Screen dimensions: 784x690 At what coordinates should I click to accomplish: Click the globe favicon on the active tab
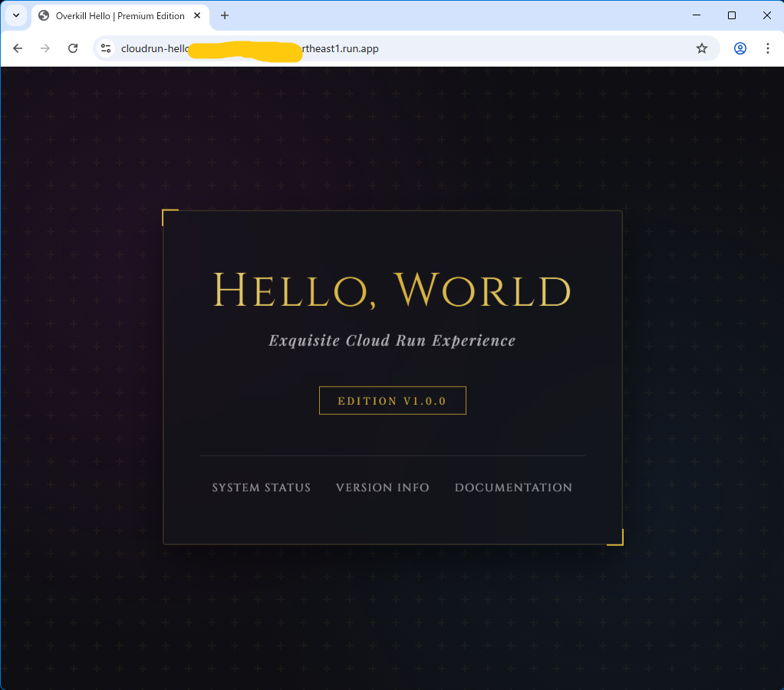pyautogui.click(x=44, y=15)
